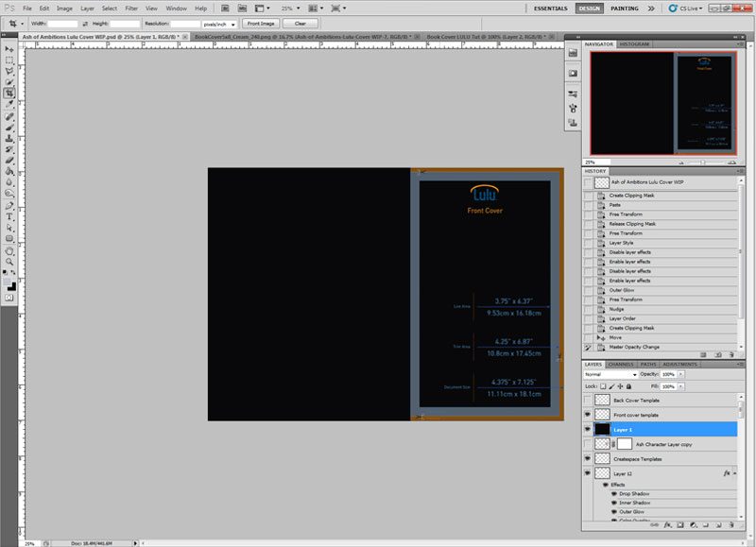This screenshot has width=756, height=547.
Task: Select the Free Transform history state
Action: click(x=625, y=214)
